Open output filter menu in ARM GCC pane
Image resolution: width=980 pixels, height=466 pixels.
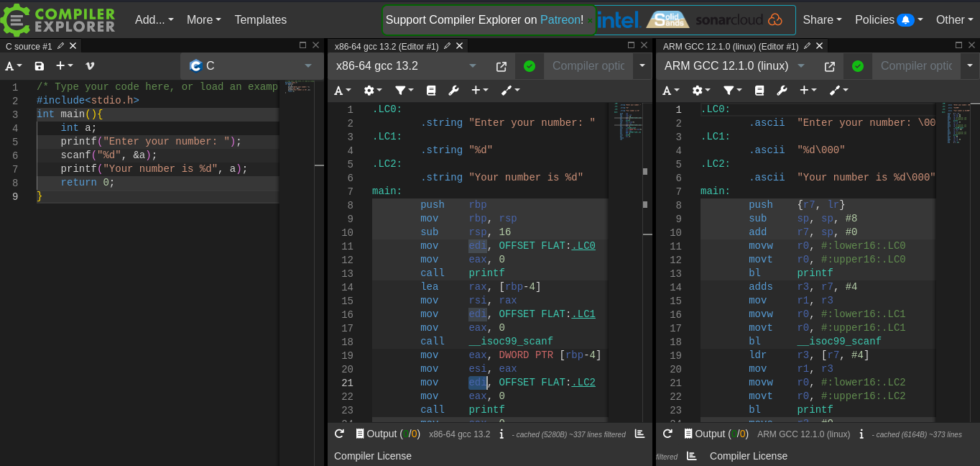click(x=733, y=91)
